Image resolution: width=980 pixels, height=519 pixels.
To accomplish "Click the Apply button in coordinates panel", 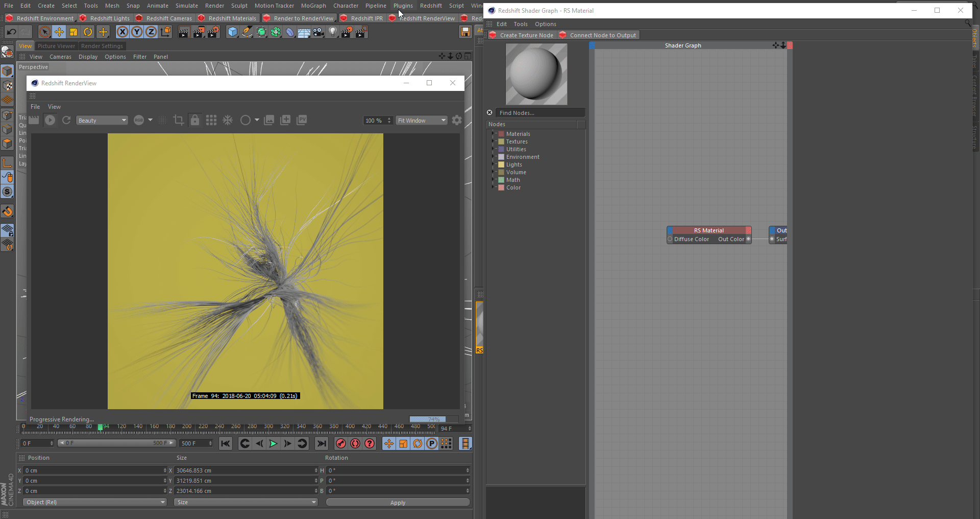I will pyautogui.click(x=398, y=503).
